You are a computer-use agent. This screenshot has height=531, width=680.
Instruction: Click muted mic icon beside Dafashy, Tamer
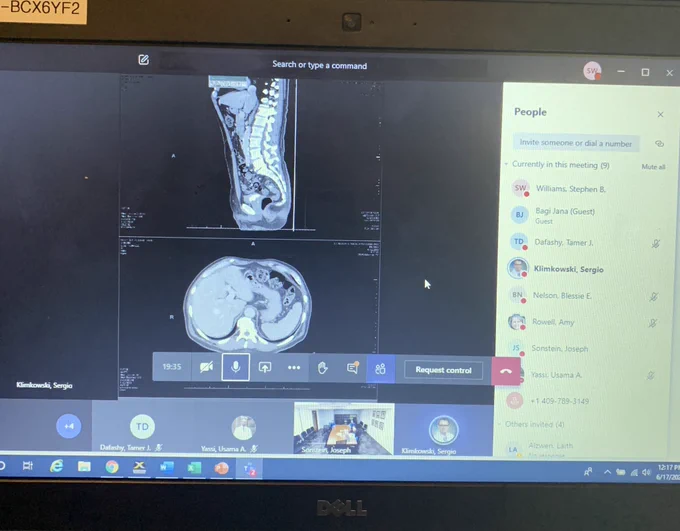click(x=656, y=243)
